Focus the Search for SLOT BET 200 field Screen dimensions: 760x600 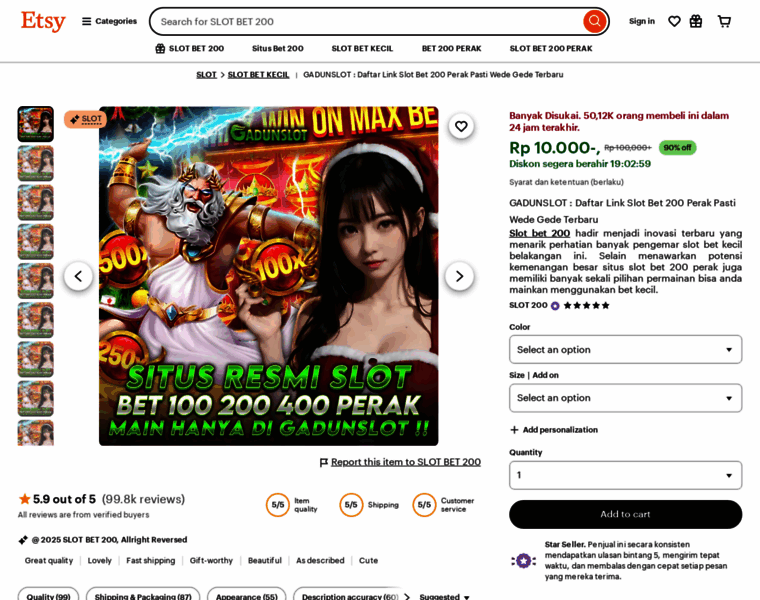(368, 21)
